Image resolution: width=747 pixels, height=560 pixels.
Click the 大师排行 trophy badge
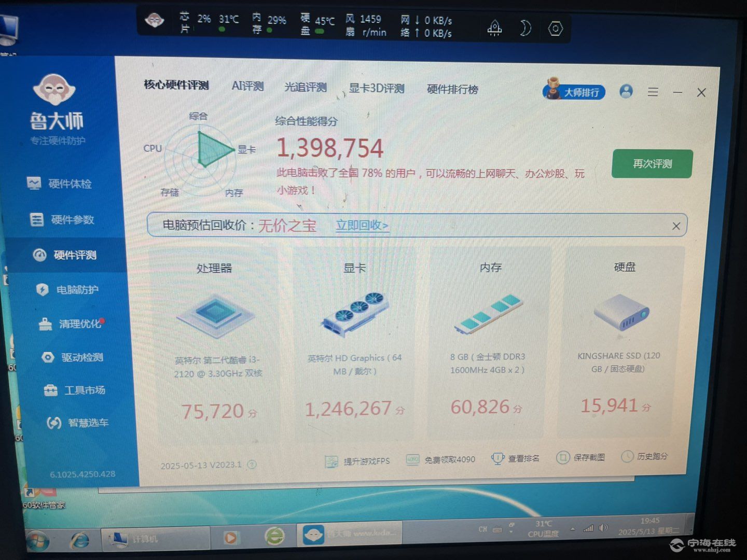pos(574,90)
